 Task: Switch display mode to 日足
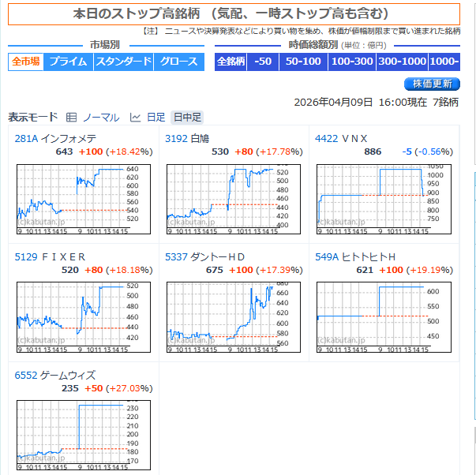point(156,118)
